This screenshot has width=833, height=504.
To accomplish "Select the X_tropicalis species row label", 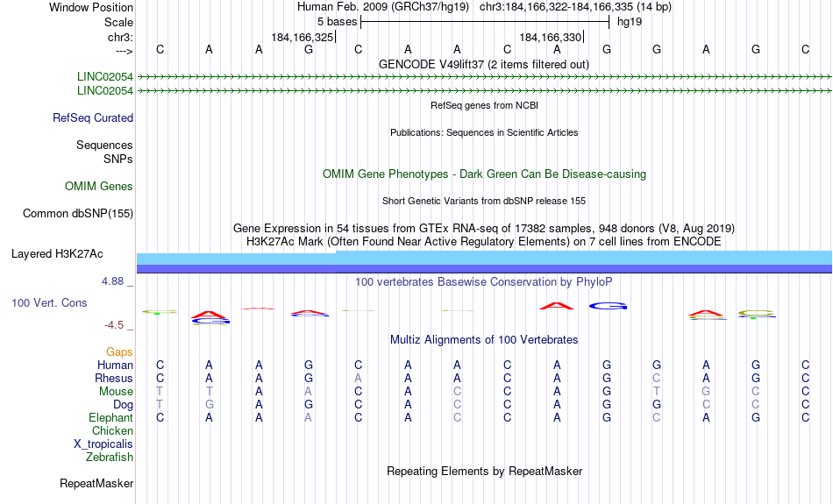I will [x=103, y=444].
